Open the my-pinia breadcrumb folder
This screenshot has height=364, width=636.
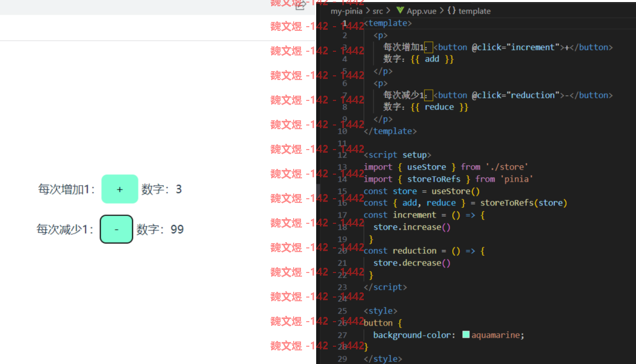pos(347,11)
